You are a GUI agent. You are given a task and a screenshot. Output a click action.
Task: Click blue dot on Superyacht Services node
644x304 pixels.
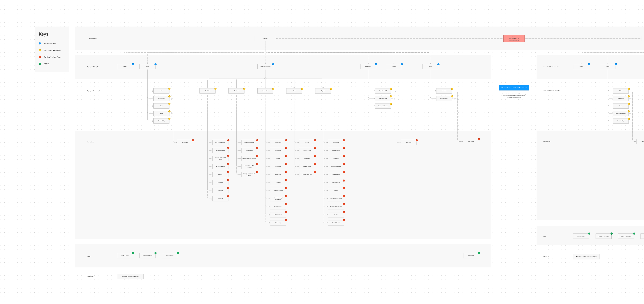click(273, 64)
